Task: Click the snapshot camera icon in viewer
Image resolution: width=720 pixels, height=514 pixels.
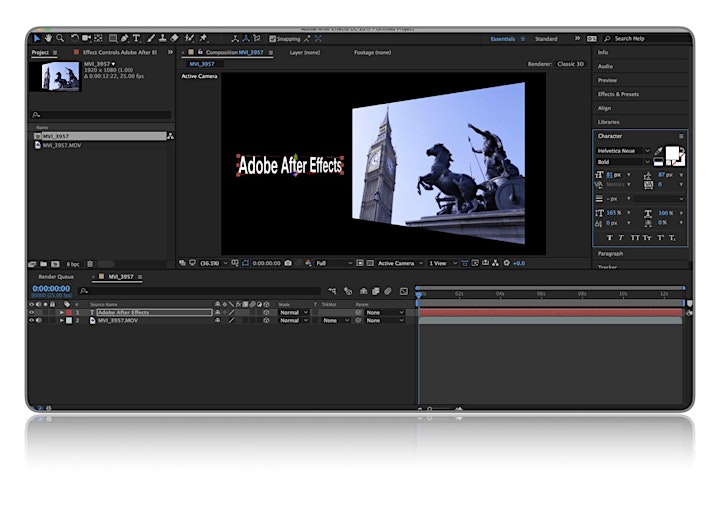Action: pos(288,263)
